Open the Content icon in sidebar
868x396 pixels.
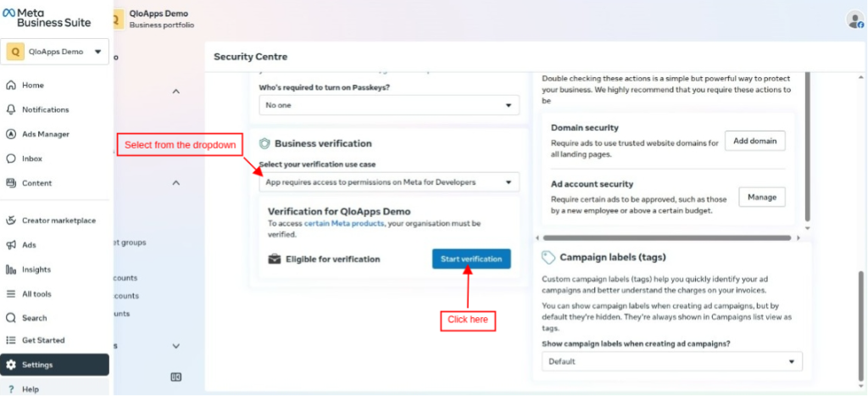(x=10, y=183)
